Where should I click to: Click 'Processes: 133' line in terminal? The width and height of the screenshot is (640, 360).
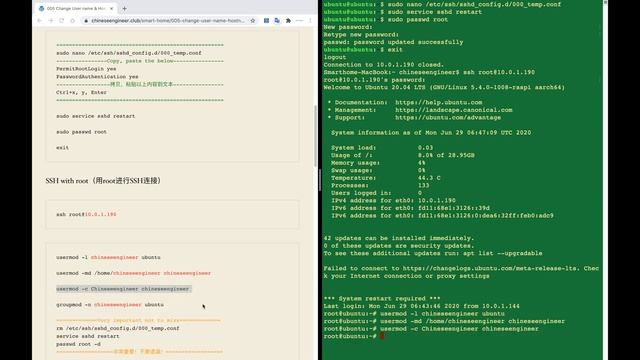(x=380, y=185)
